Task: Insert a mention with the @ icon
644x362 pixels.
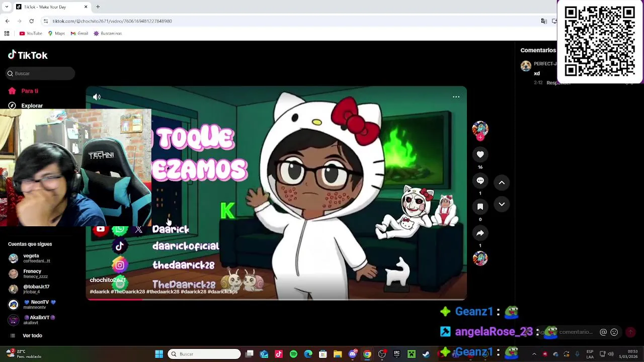Action: pos(603,332)
